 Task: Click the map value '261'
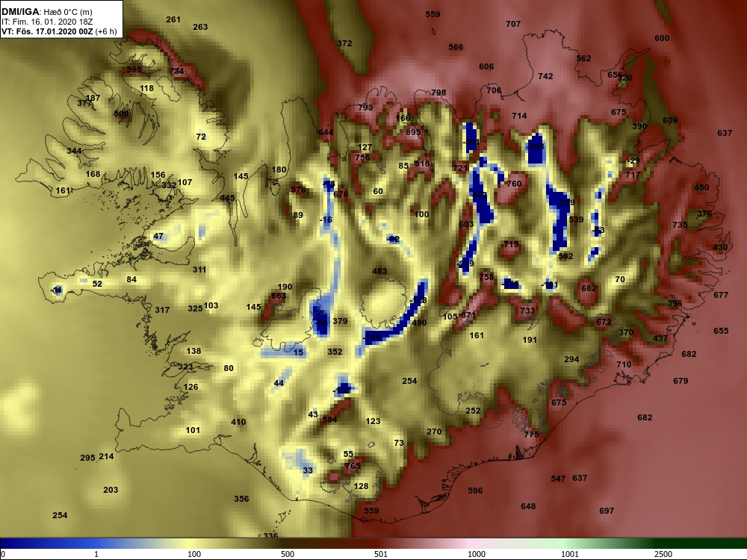[173, 19]
